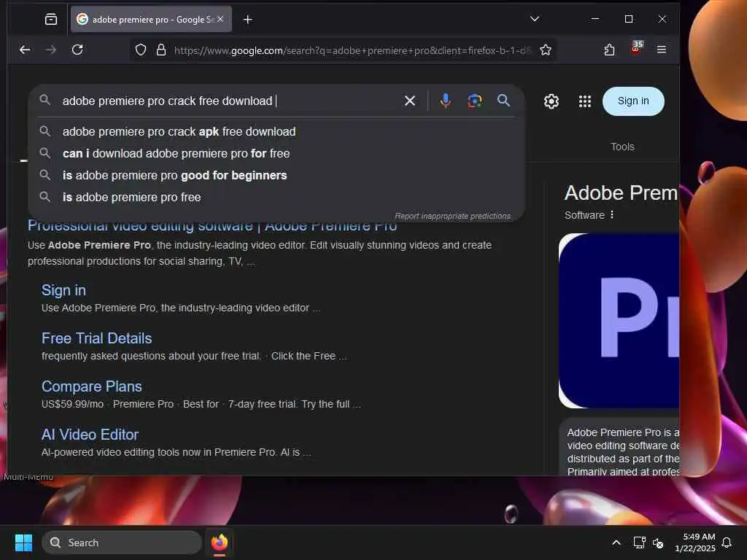Open the AI Video Editor link
Image resolution: width=747 pixels, height=560 pixels.
point(90,435)
